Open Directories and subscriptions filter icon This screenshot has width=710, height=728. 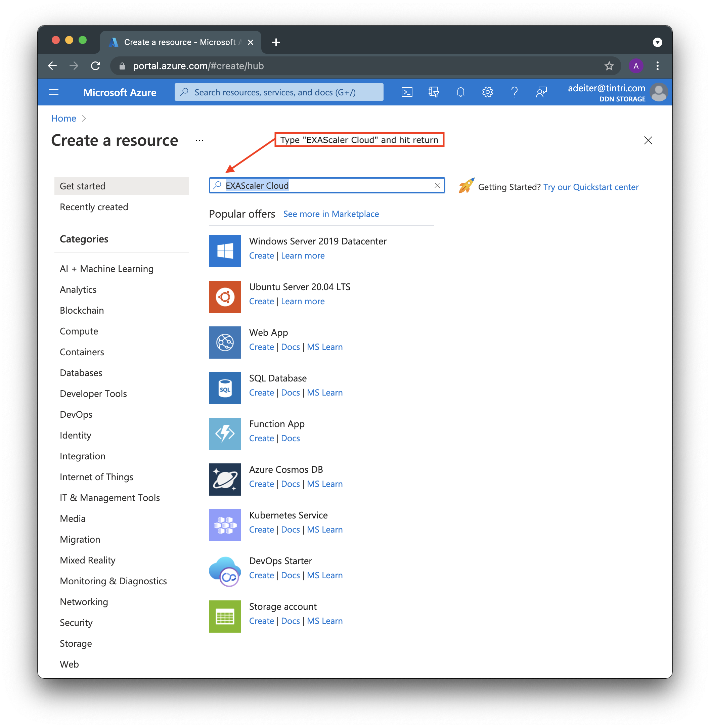[433, 92]
